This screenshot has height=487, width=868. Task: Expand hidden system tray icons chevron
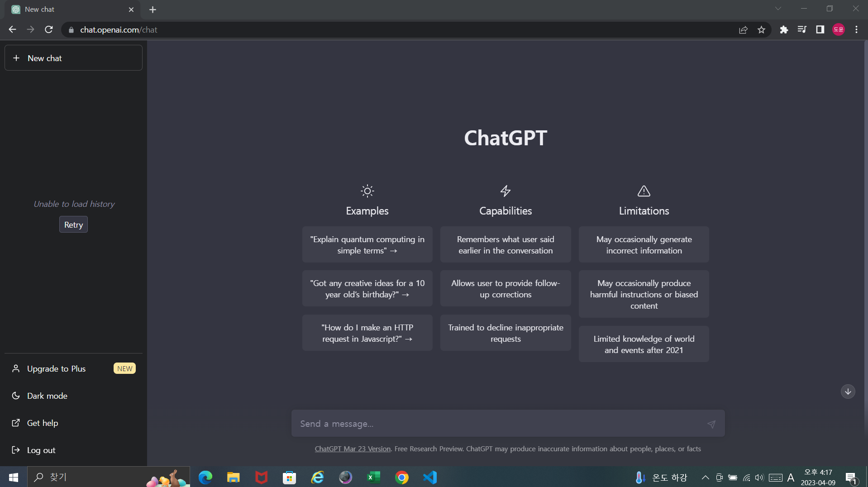click(705, 477)
